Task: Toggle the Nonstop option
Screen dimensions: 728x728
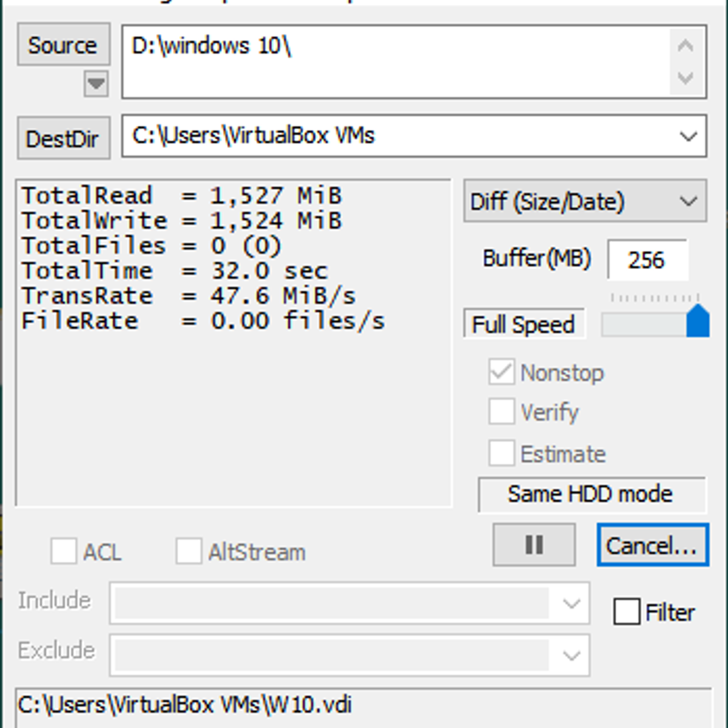Action: click(x=501, y=372)
